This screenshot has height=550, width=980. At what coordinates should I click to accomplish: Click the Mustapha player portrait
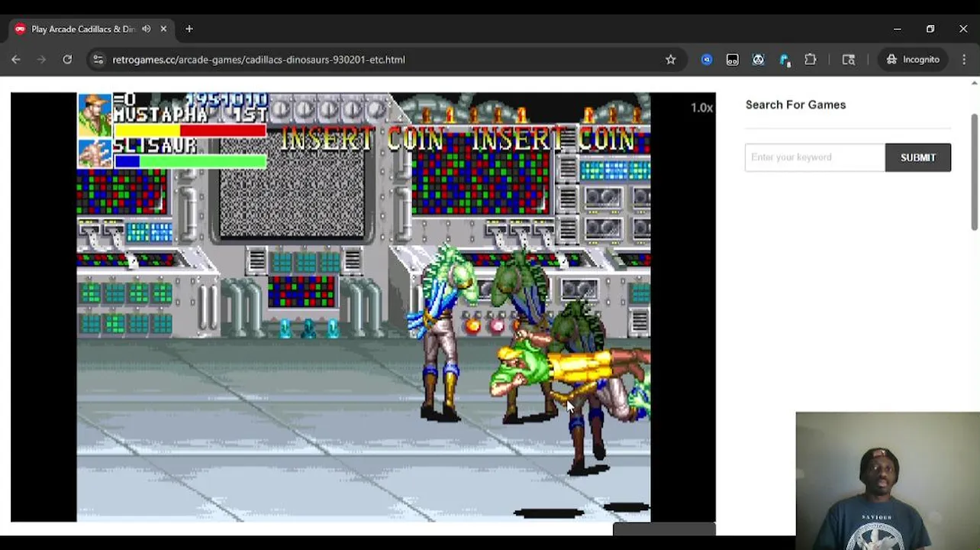point(95,115)
